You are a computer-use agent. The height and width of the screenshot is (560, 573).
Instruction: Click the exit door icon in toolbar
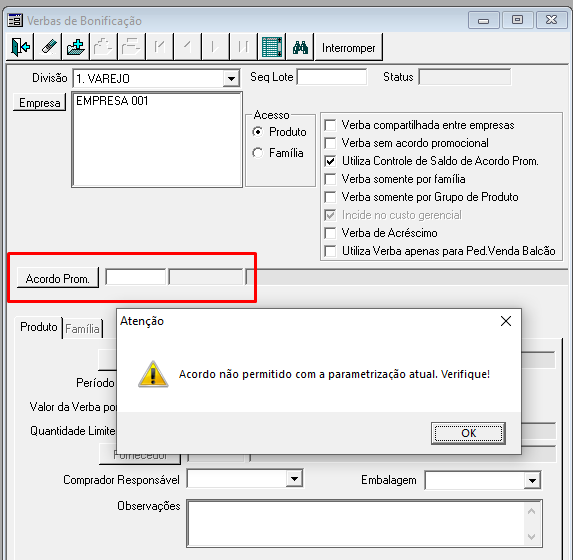(x=20, y=47)
